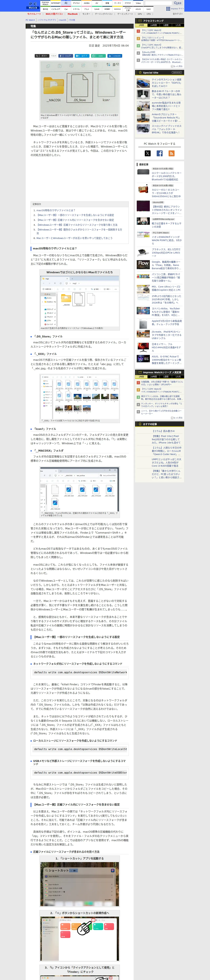The height and width of the screenshot is (980, 210).
Task: Open the デジカメ site tab
Action: point(76,3)
